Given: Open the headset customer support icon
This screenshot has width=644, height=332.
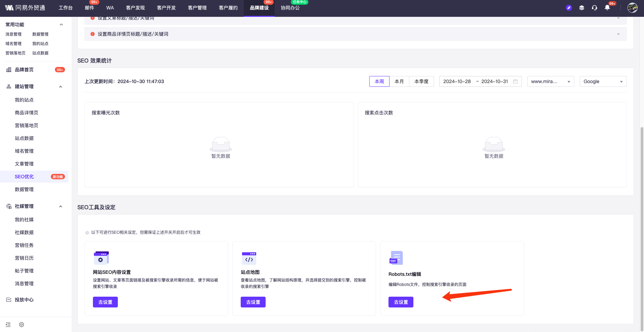Looking at the screenshot, I should pyautogui.click(x=595, y=8).
